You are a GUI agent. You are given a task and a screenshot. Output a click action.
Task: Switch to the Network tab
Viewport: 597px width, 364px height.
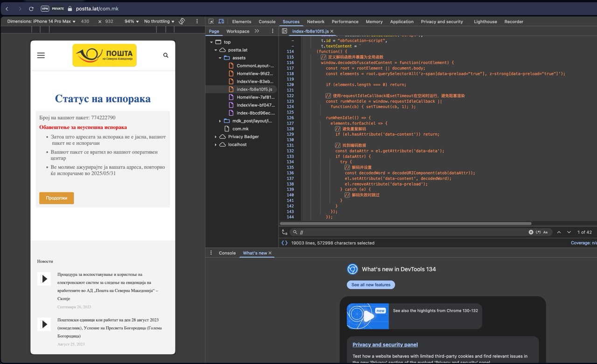(x=315, y=21)
